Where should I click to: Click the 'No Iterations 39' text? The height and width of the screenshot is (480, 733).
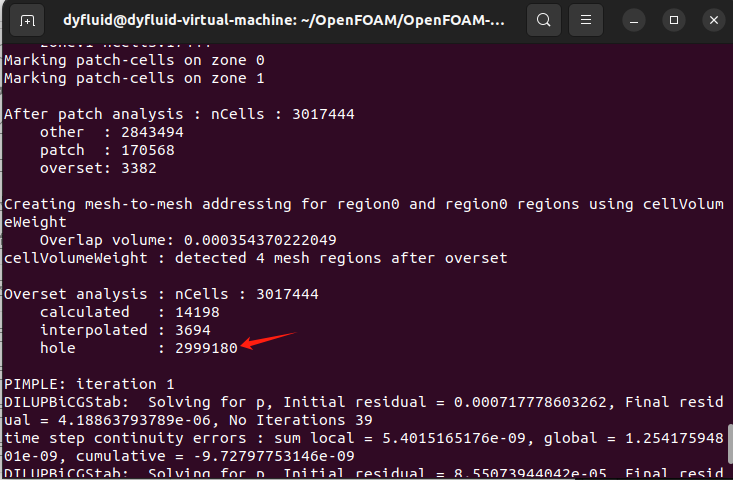click(301, 420)
